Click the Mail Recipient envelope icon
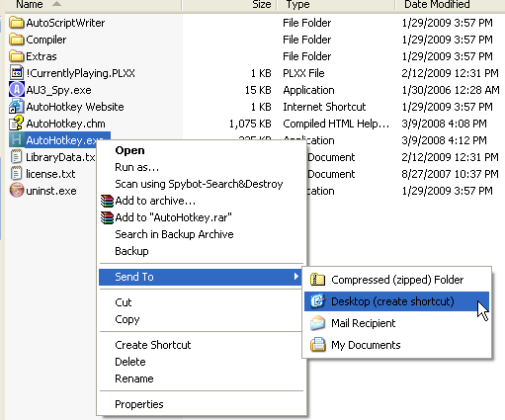The width and height of the screenshot is (505, 420). point(317,323)
